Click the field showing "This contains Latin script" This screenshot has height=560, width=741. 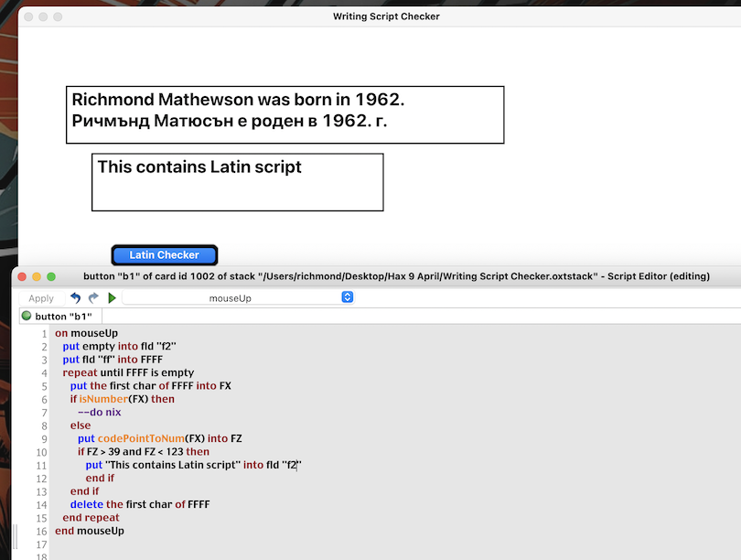(x=237, y=182)
